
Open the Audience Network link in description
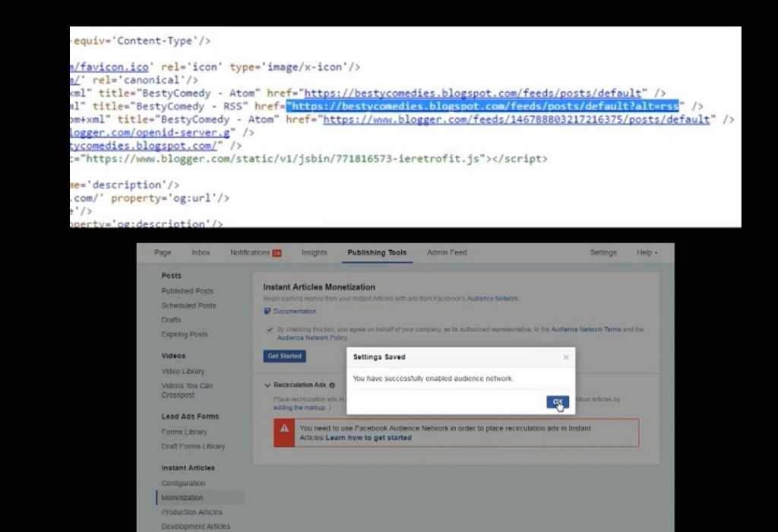492,299
